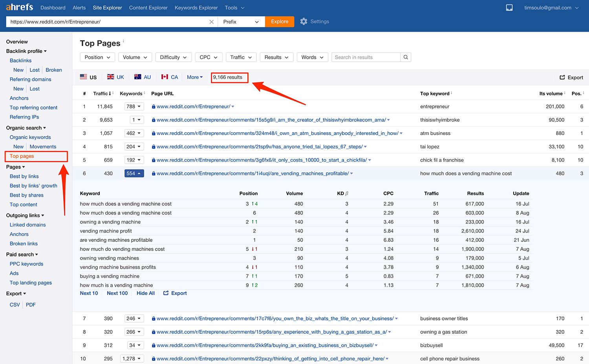Viewport: 589px width, 364px height.
Task: Click info icon next to Top Pages title
Action: point(123,40)
